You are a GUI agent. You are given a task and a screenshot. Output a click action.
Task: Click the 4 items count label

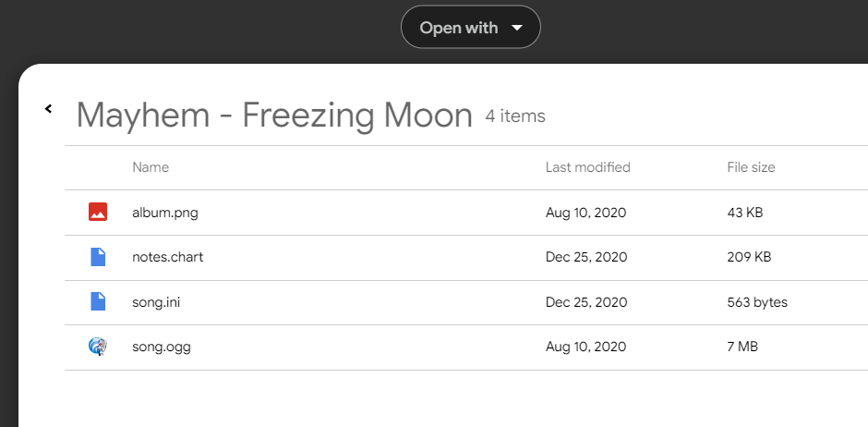coord(515,116)
